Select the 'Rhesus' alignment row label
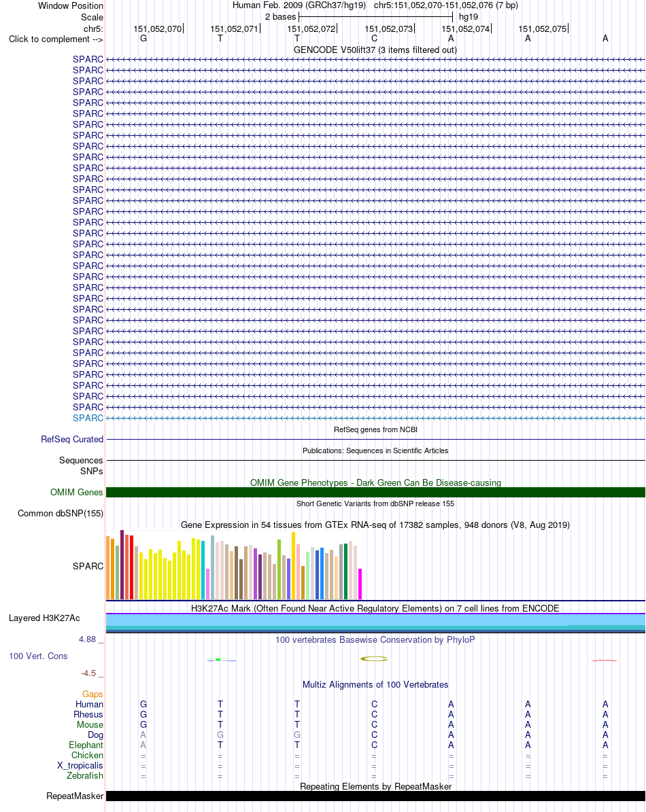Viewport: 646px width, 812px height. point(88,715)
